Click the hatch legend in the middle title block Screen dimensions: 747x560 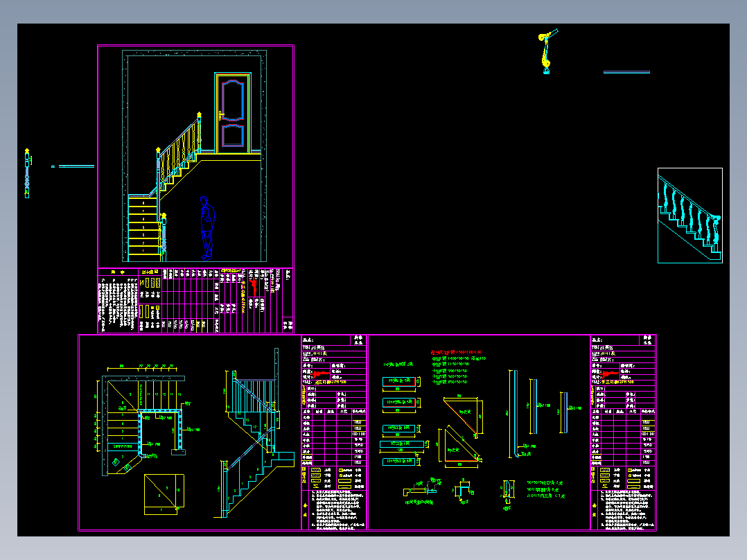click(x=334, y=478)
